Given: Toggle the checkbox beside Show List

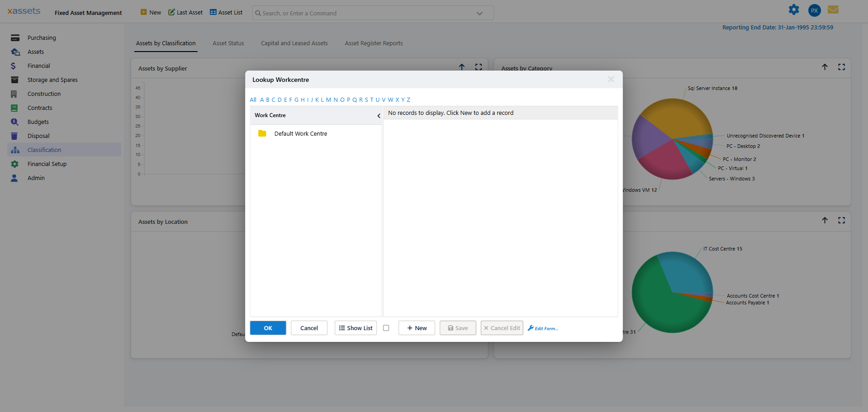Looking at the screenshot, I should coord(386,328).
